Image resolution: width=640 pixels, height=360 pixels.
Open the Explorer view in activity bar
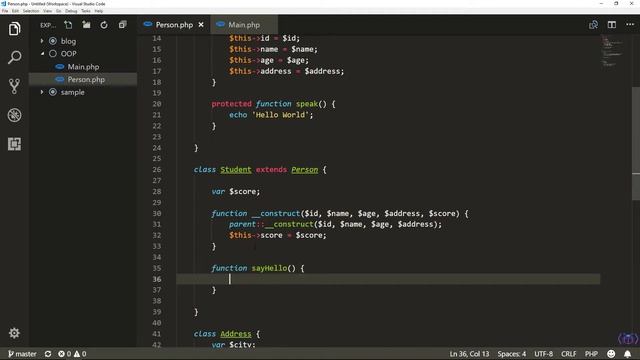pyautogui.click(x=14, y=29)
